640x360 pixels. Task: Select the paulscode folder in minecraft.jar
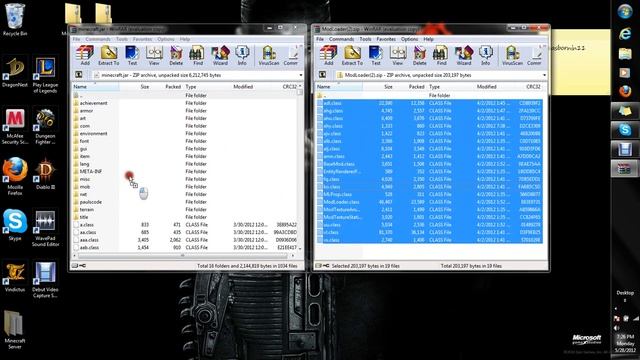91,202
